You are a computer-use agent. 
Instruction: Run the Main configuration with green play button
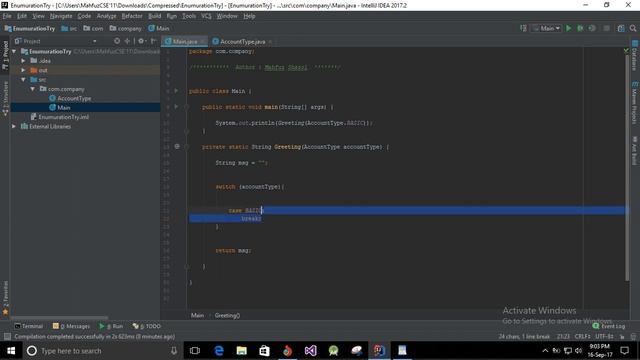[x=568, y=28]
